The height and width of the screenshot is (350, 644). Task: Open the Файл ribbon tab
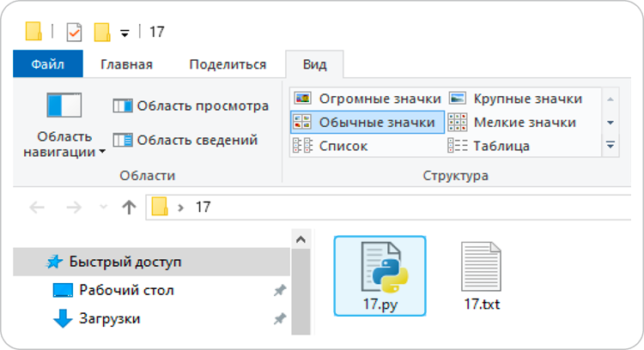(x=47, y=64)
